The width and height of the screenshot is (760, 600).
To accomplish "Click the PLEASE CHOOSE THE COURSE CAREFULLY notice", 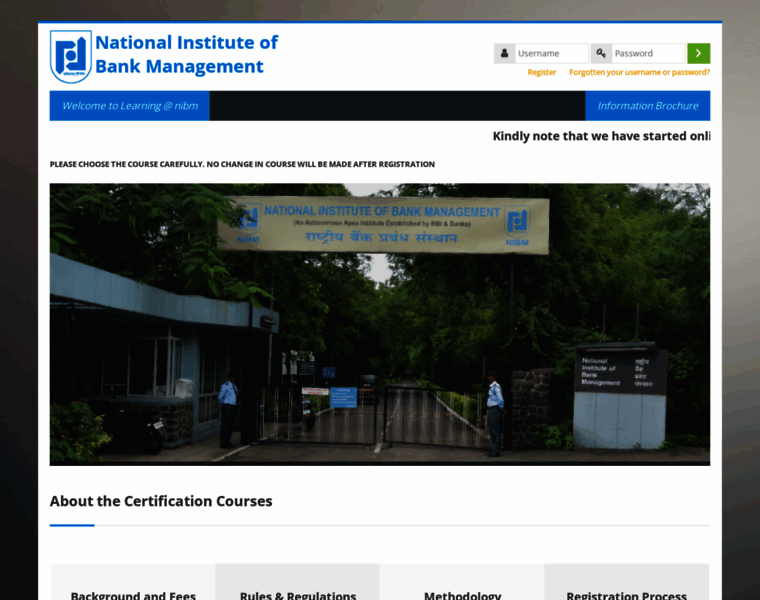I will coord(242,164).
